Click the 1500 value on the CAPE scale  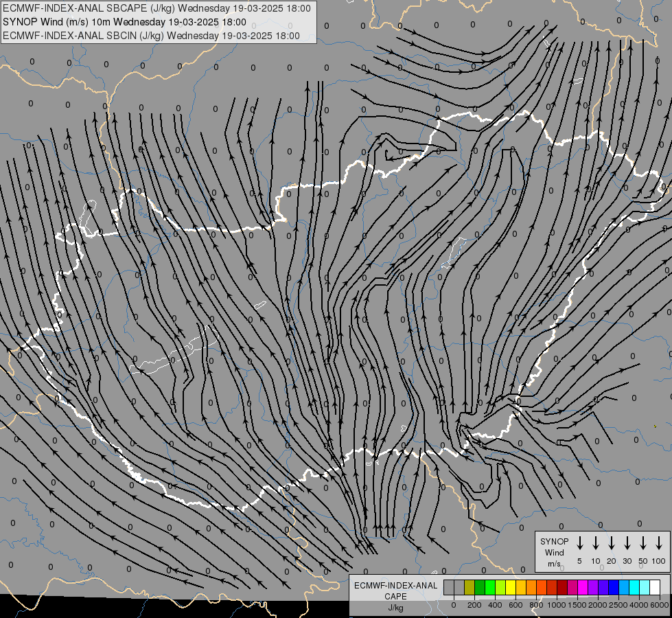point(577,605)
